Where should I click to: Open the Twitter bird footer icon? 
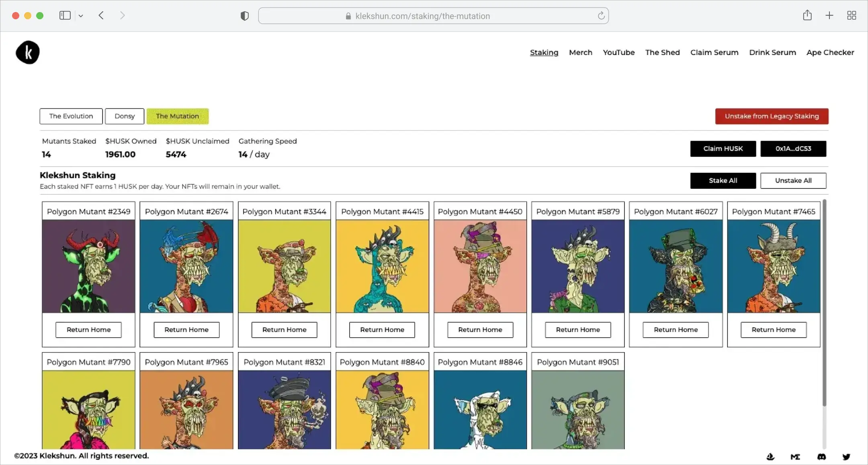point(846,457)
